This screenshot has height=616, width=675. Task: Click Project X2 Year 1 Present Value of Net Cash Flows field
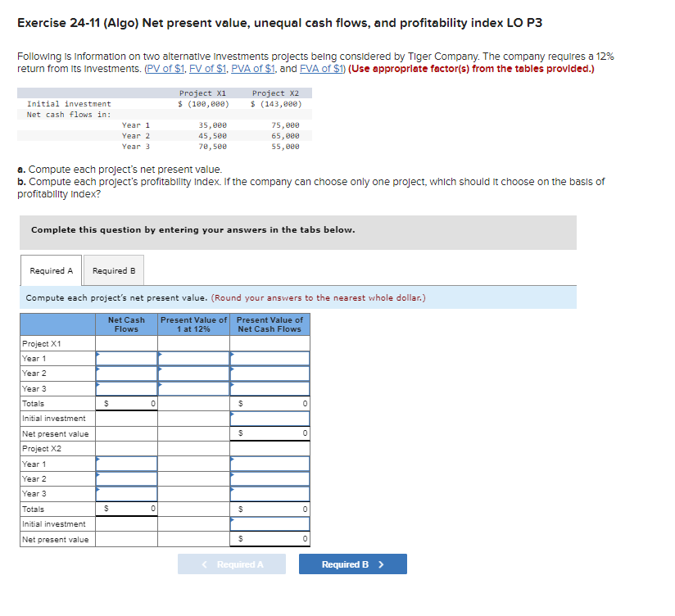coord(270,464)
